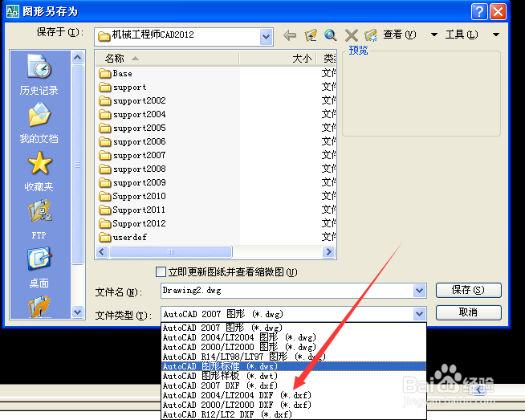Click the Back arrow icon in toolbar

290,35
